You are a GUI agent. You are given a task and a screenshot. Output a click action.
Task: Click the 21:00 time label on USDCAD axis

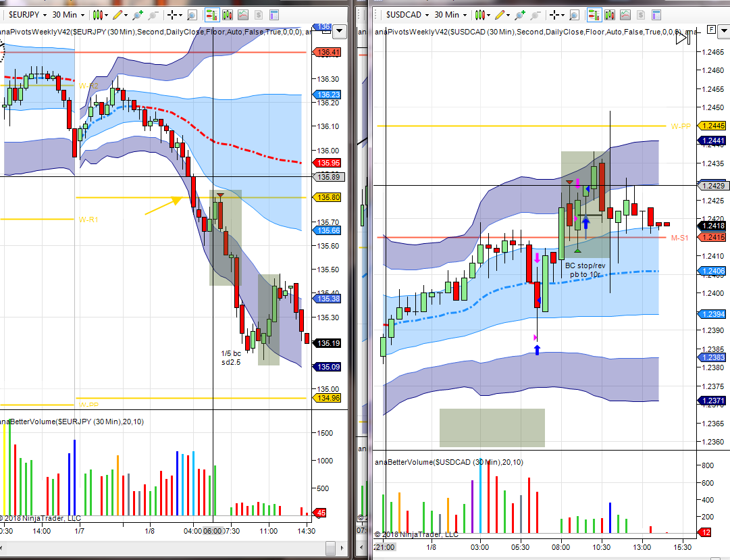385,547
